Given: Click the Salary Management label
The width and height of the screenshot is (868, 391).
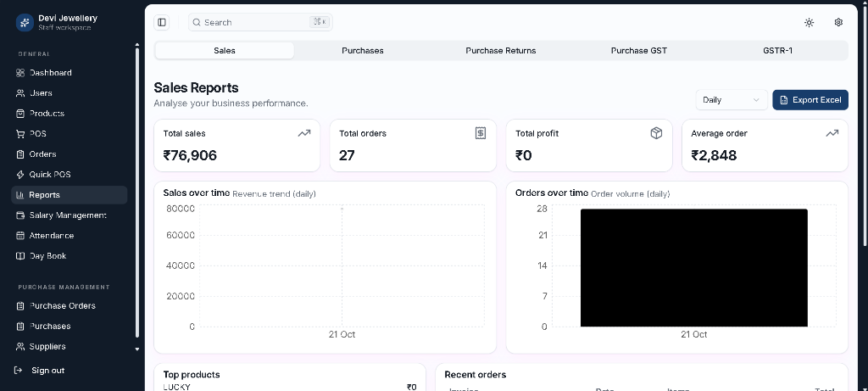Looking at the screenshot, I should tap(68, 215).
